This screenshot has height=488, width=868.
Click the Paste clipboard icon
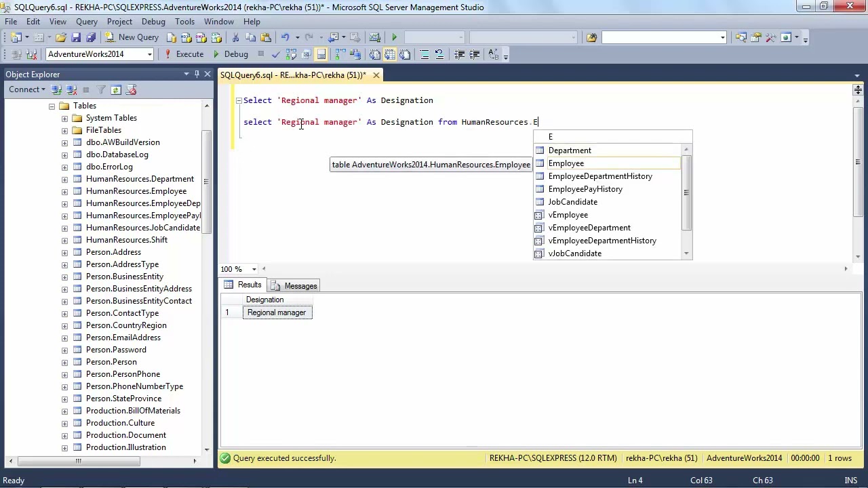point(266,37)
